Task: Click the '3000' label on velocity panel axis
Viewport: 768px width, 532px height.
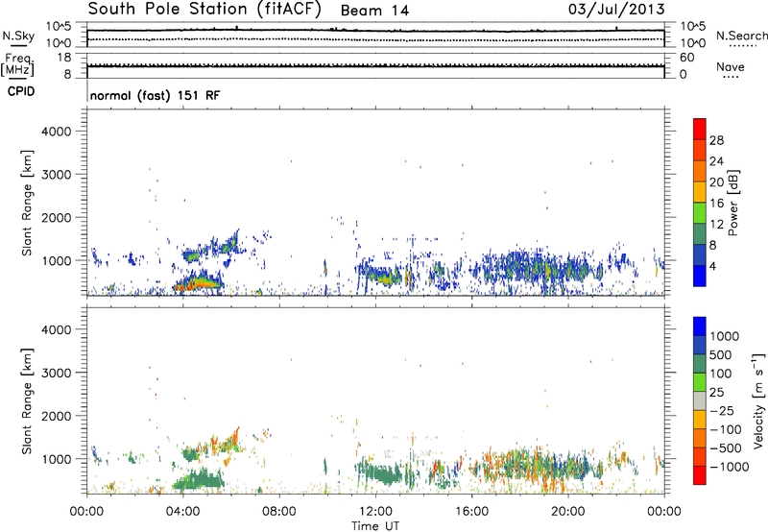Action: [x=56, y=373]
